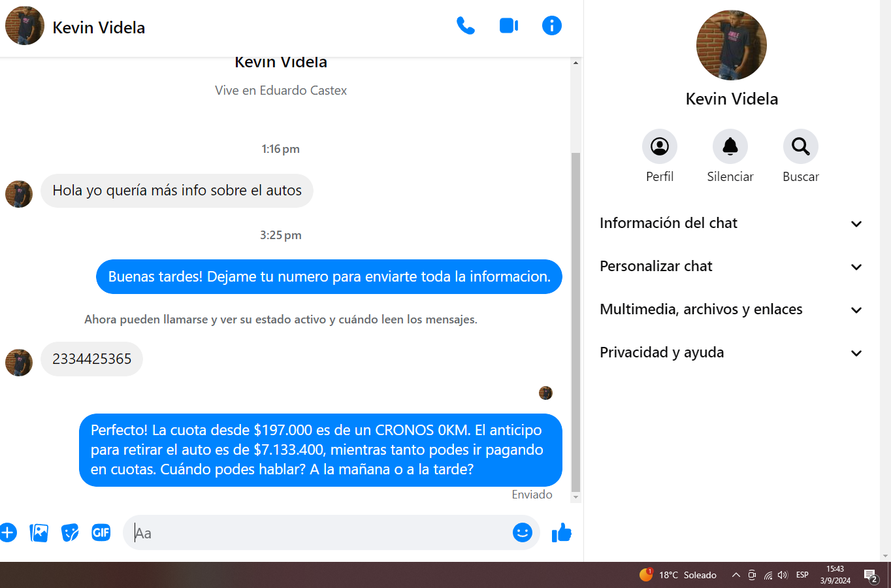Expand Privacidad y ayuda section
Screen dimensions: 891x588
pos(732,353)
